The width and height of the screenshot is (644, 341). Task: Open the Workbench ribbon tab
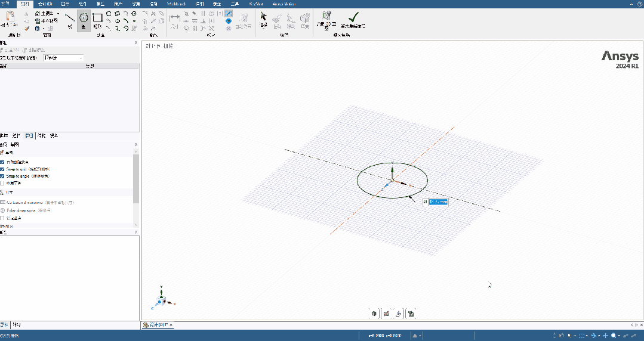tap(176, 4)
